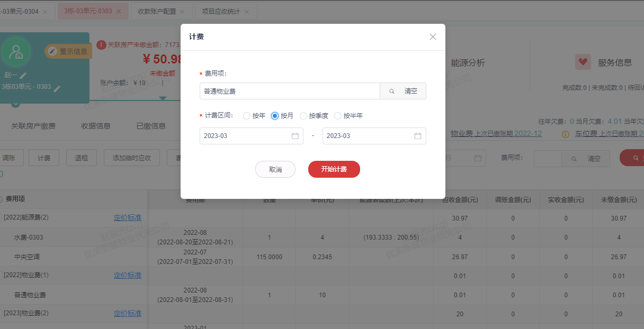Click 取消 button in dialog
This screenshot has height=329, width=644.
[x=275, y=169]
